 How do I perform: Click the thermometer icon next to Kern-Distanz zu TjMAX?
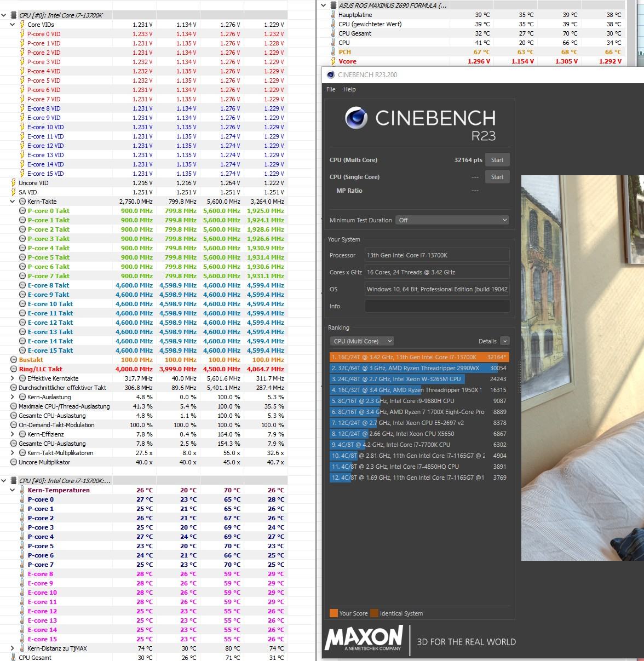tap(22, 648)
